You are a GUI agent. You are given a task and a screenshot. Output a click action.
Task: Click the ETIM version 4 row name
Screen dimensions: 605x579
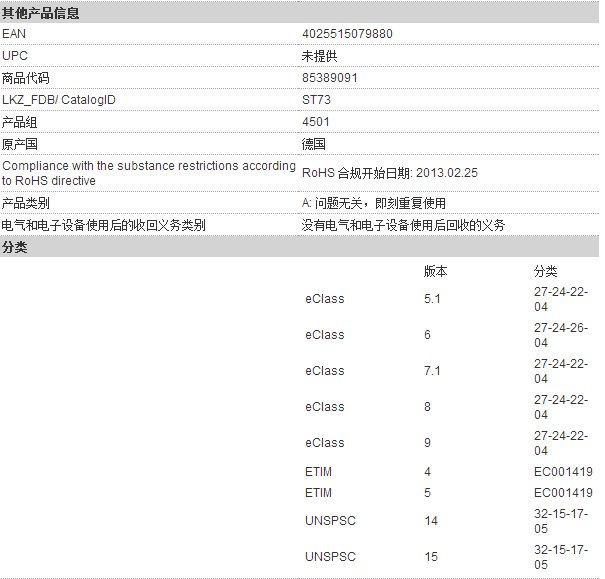point(318,472)
